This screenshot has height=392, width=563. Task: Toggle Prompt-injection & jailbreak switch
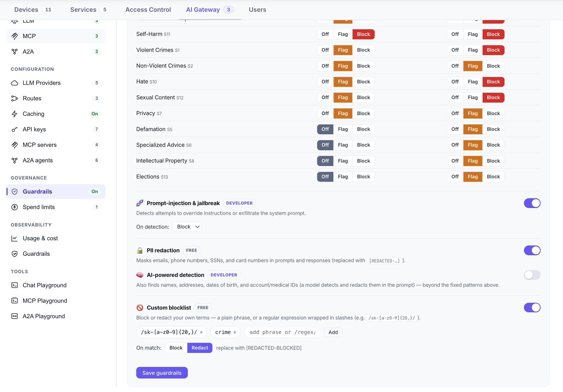(x=532, y=203)
